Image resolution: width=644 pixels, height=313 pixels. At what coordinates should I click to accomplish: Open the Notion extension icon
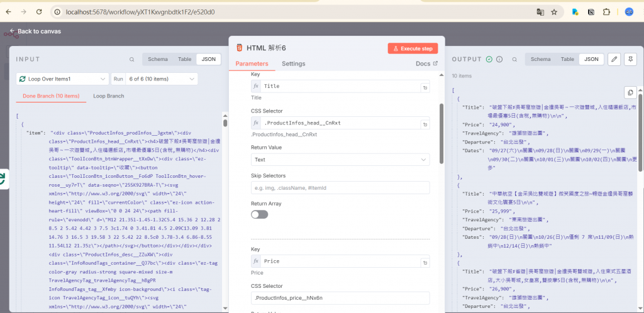591,12
